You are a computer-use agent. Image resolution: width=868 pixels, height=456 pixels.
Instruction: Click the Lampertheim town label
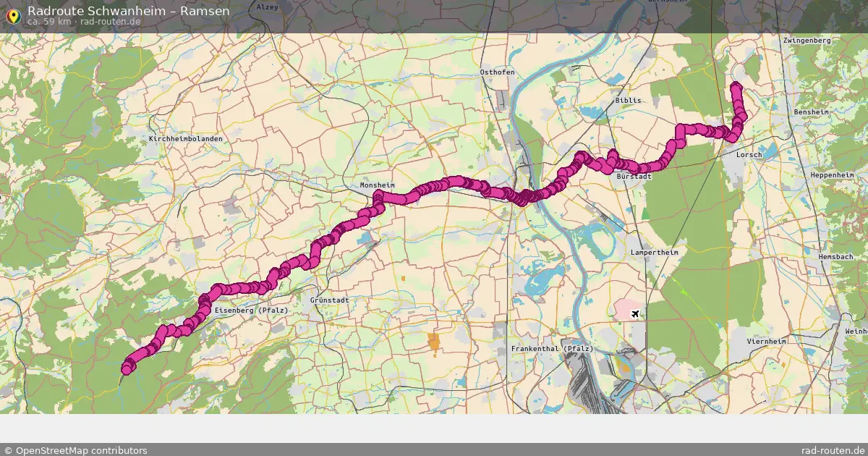(x=655, y=253)
